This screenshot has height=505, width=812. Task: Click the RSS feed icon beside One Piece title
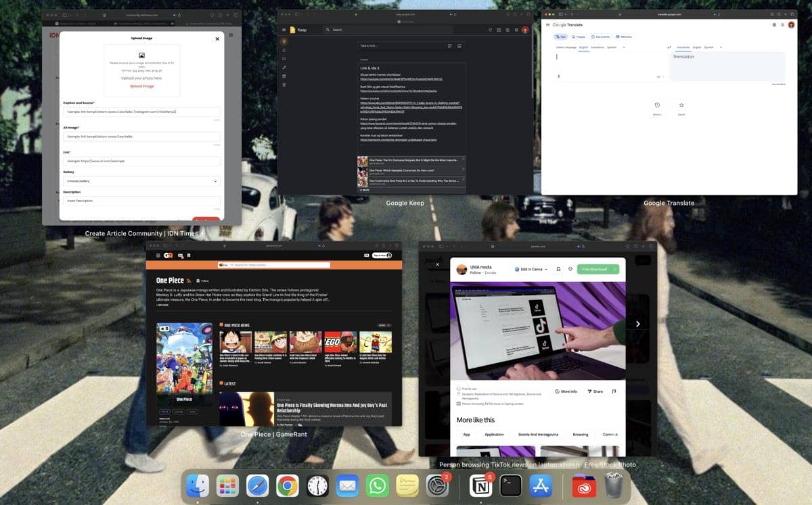tap(188, 280)
